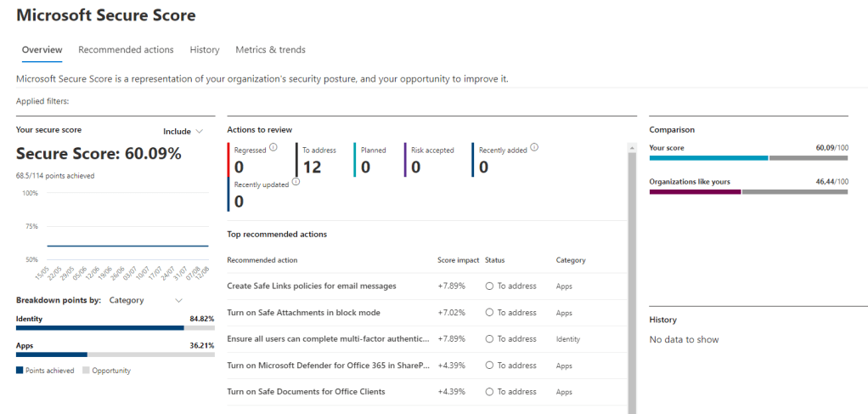
Task: Open the Include filter dropdown
Action: click(x=183, y=132)
